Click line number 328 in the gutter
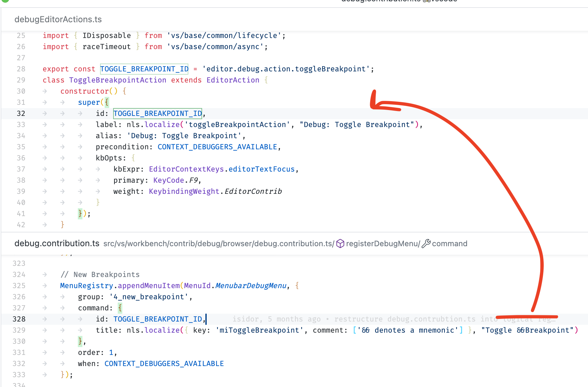588x387 pixels. pos(19,319)
